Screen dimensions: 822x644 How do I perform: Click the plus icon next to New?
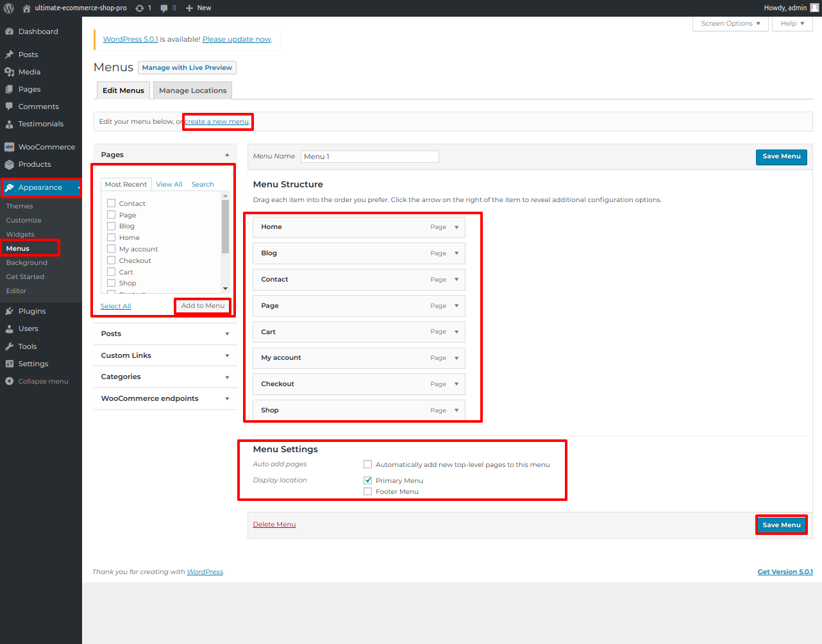click(189, 8)
